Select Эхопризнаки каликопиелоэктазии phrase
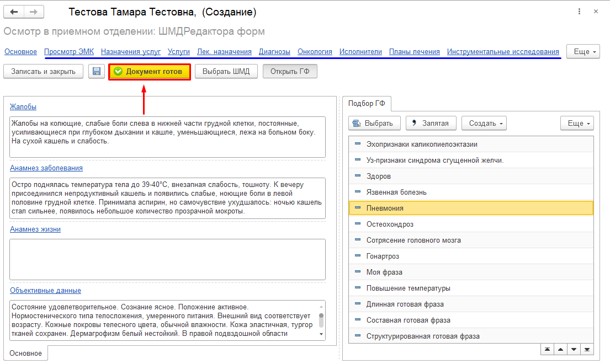The width and height of the screenshot is (610, 364). coord(471,144)
